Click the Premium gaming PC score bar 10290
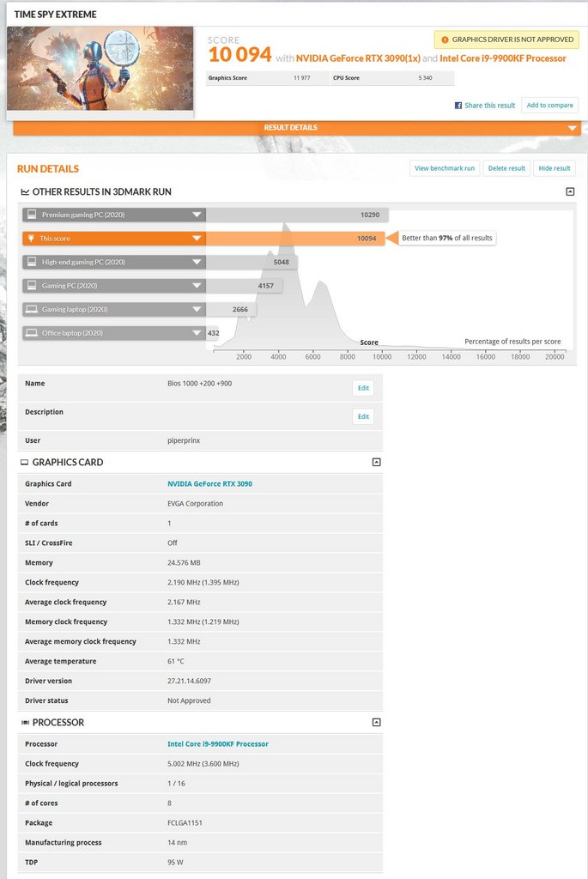Screen dimensions: 588x879 click(x=297, y=215)
